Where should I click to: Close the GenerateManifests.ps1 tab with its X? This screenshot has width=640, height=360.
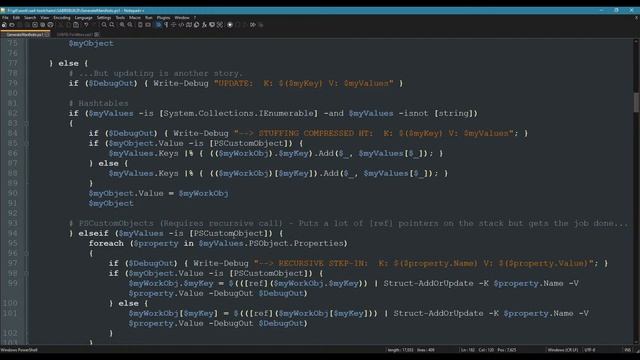coord(47,35)
